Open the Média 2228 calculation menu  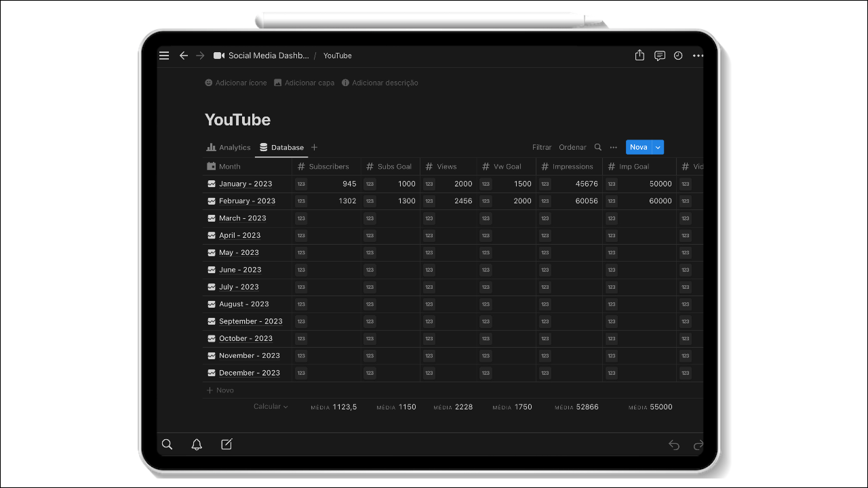click(453, 407)
